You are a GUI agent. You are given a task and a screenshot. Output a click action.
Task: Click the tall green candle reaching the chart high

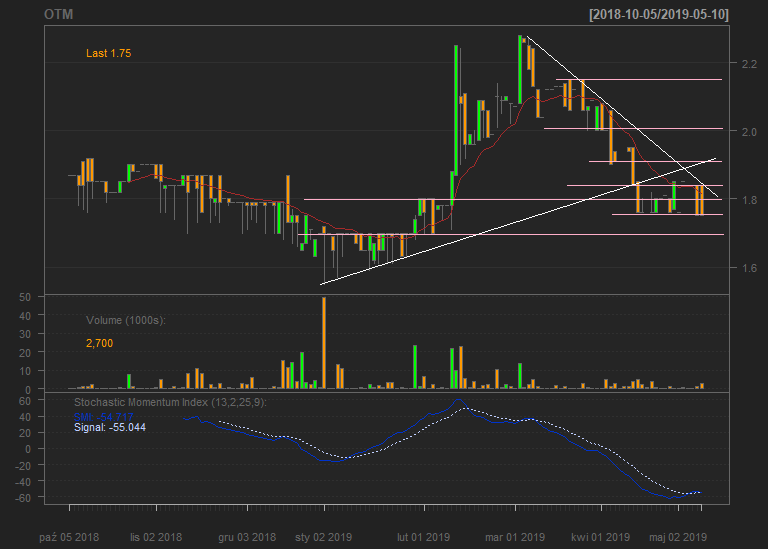coord(520,70)
